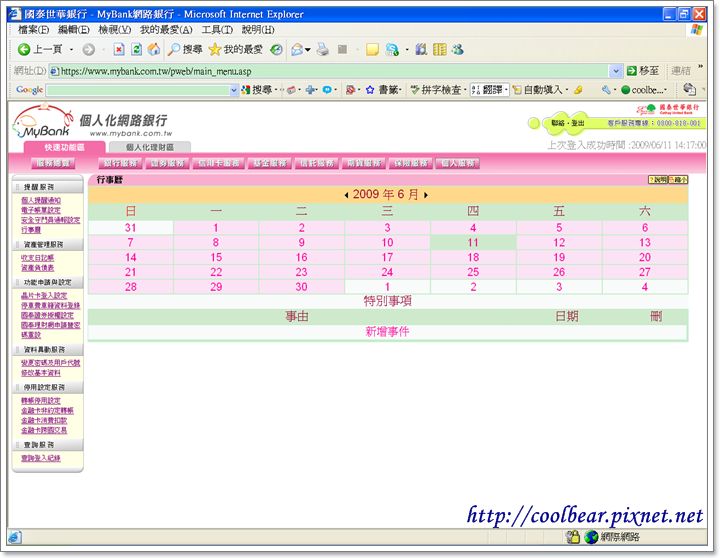Image resolution: width=720 pixels, height=558 pixels.
Task: Click the Messenger globe toolbar icon
Action: 392,50
